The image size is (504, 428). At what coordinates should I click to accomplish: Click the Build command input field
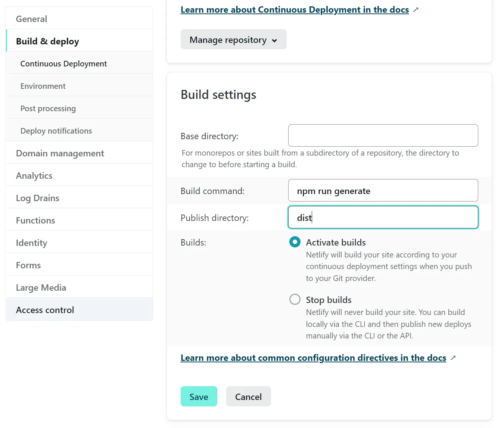click(383, 190)
